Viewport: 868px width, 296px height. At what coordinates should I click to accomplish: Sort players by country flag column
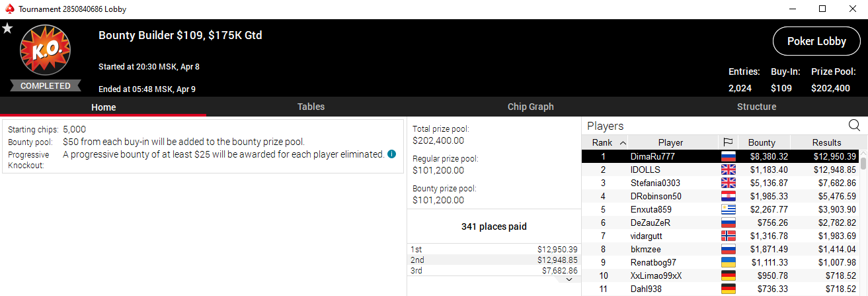coord(728,142)
